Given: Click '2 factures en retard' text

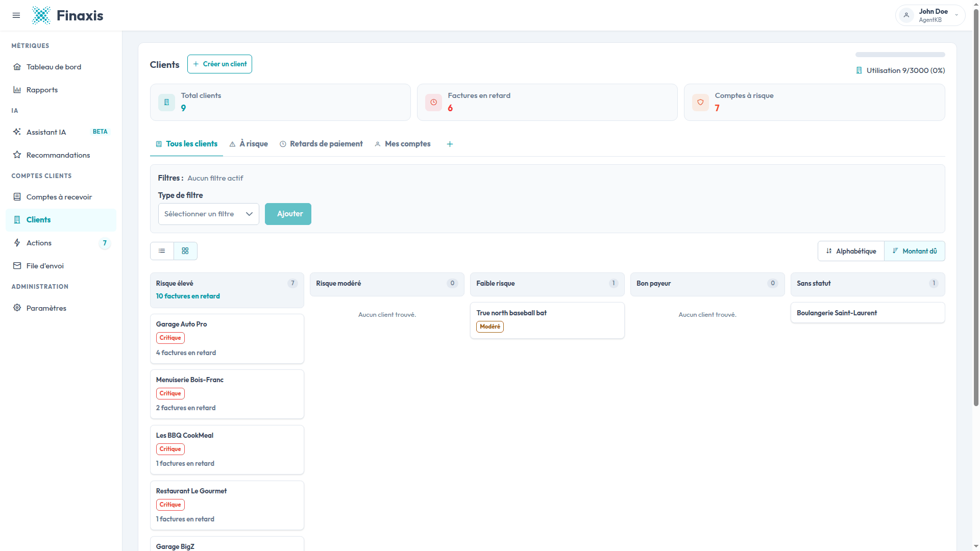Looking at the screenshot, I should [186, 408].
